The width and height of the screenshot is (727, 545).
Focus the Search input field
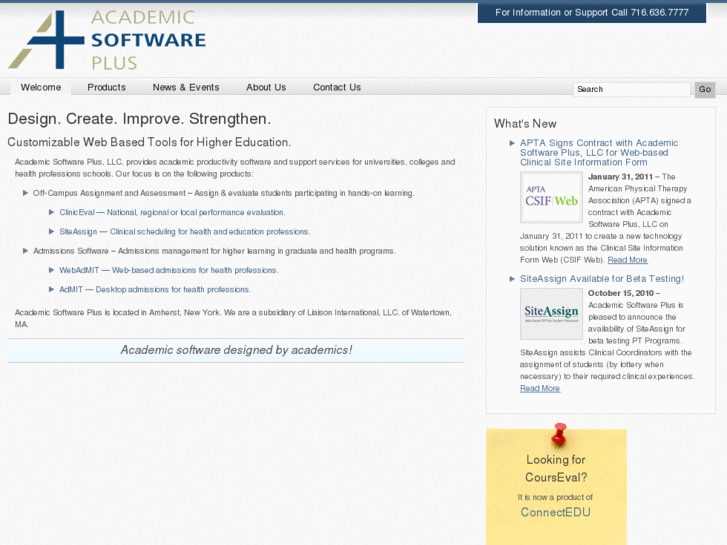(x=631, y=89)
